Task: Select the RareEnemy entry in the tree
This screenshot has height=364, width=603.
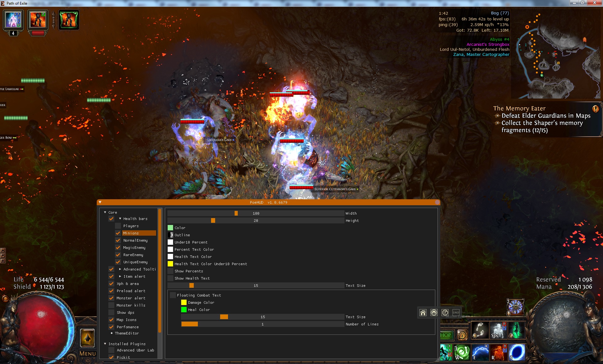Action: click(x=133, y=255)
